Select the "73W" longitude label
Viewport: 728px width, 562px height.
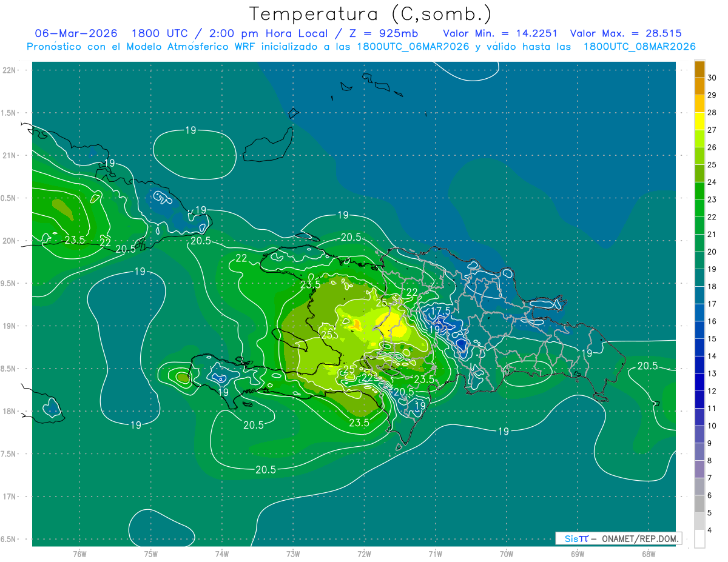(293, 554)
